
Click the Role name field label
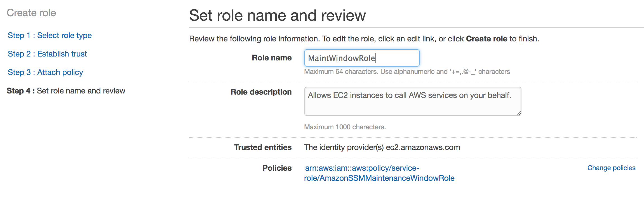pyautogui.click(x=271, y=58)
